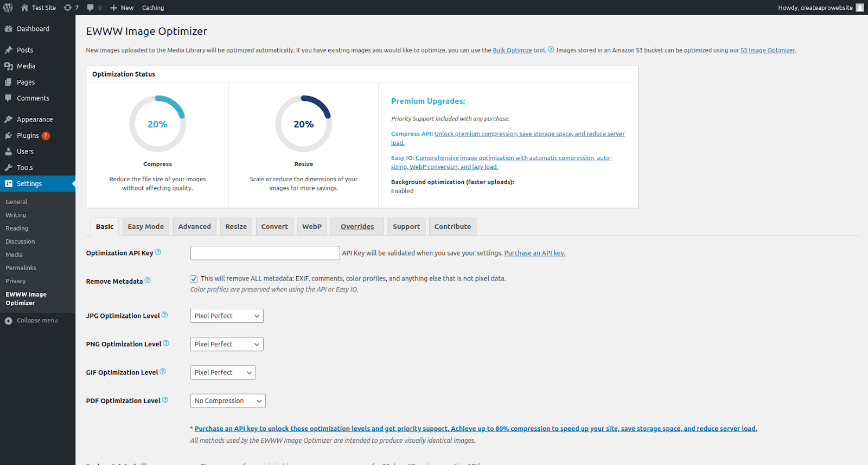Click the Pages icon in sidebar
Screen dimensions: 868x465
pos(9,82)
